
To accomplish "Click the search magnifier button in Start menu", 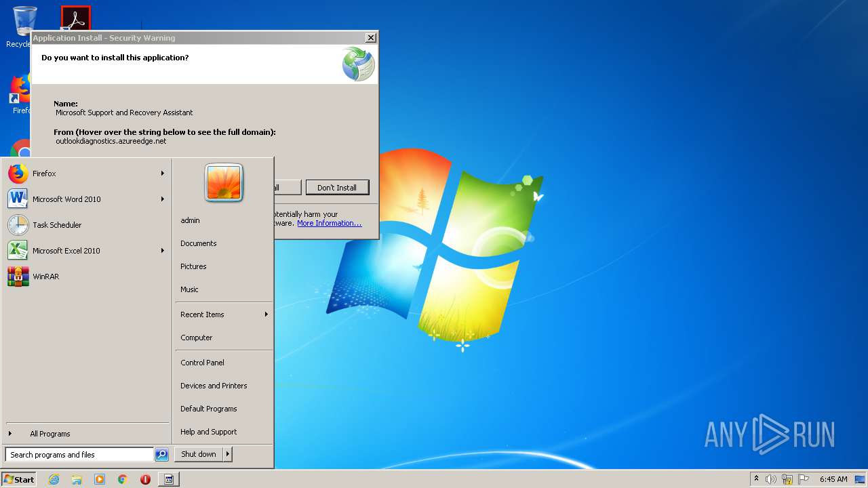I will point(161,455).
